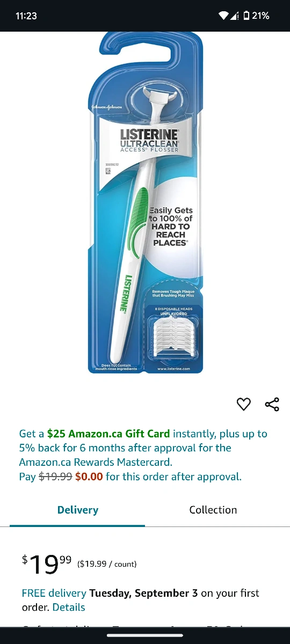Tap the LISTERINE ULTRACLEAN logo on package
The width and height of the screenshot is (290, 644).
tap(149, 141)
